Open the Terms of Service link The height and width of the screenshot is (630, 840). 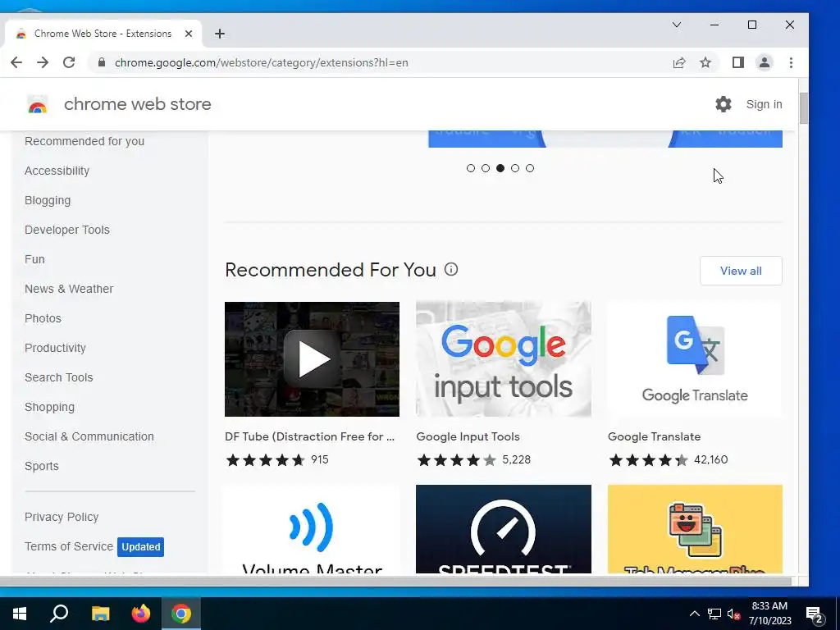69,546
